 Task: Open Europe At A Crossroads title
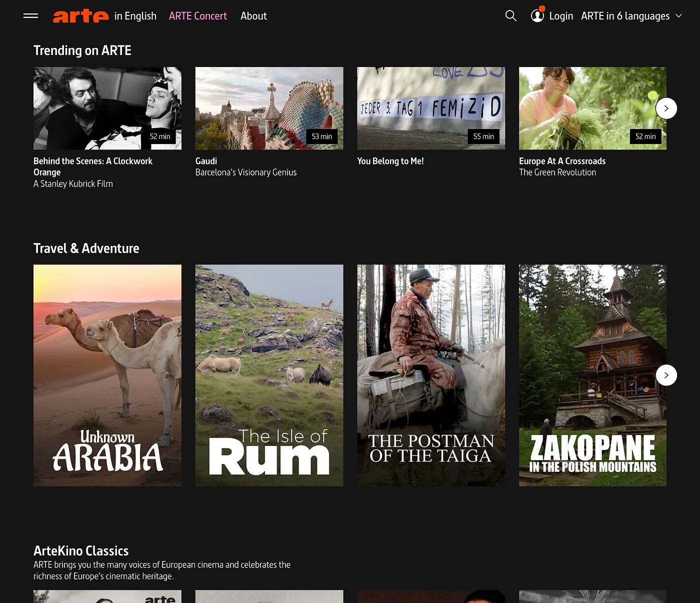562,161
